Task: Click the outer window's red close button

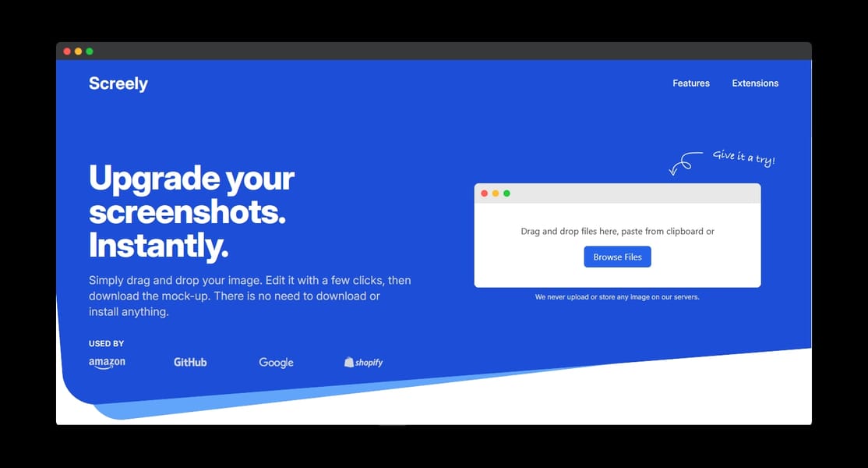Action: click(x=67, y=51)
